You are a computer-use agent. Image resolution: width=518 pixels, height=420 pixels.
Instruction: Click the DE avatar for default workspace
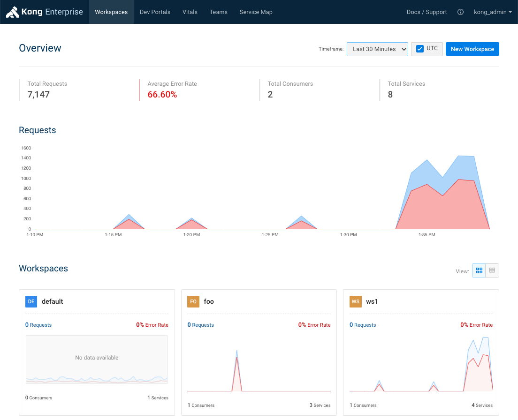(x=31, y=301)
